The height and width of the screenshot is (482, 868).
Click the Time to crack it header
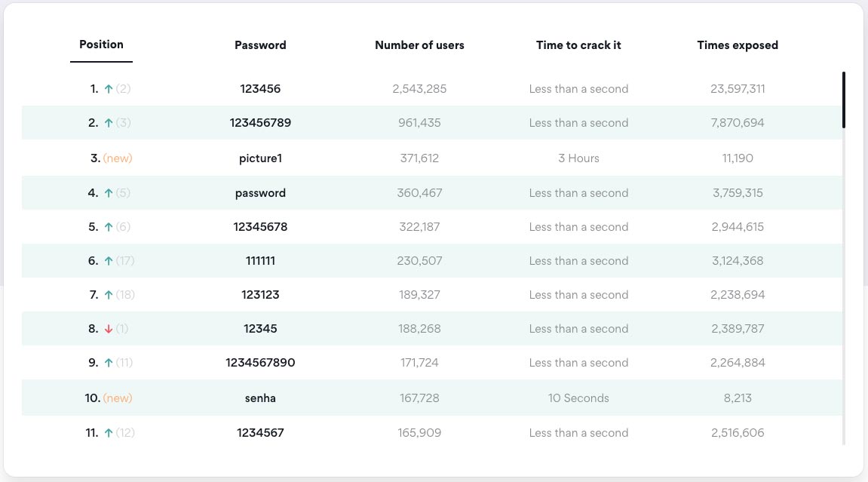(x=578, y=45)
